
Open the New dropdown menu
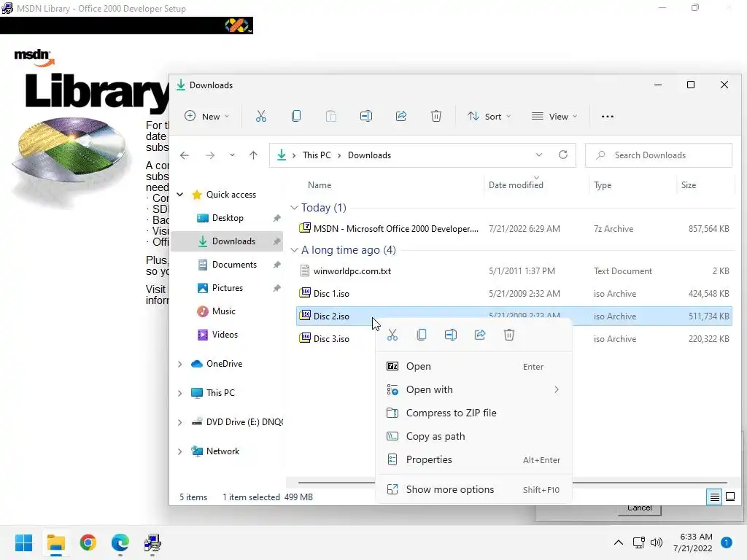point(206,116)
